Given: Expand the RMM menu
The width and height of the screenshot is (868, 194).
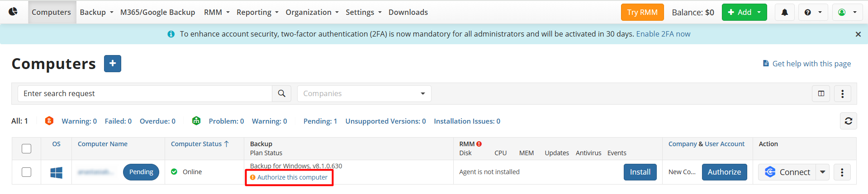Looking at the screenshot, I should tap(217, 12).
